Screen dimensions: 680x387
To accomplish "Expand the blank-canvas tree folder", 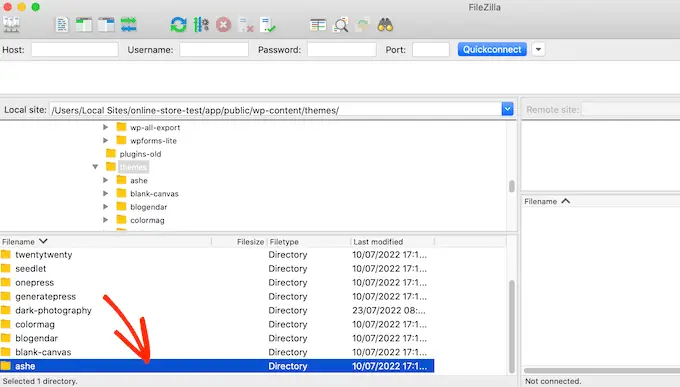I will [x=105, y=193].
